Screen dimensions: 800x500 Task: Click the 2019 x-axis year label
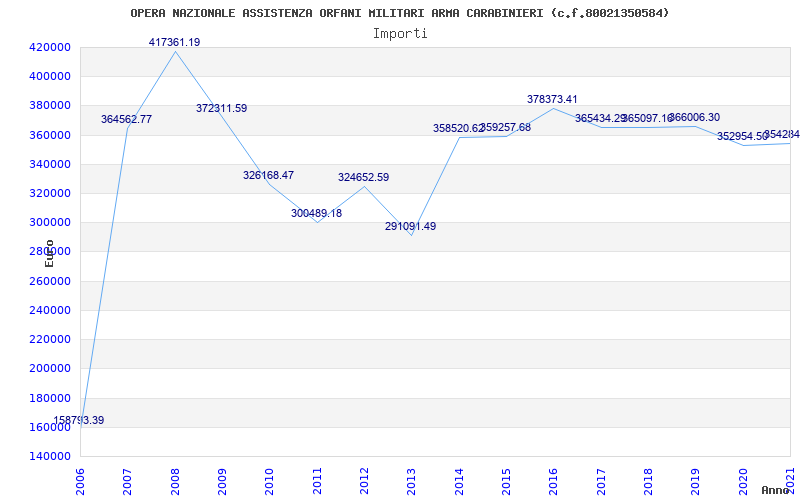click(x=696, y=482)
